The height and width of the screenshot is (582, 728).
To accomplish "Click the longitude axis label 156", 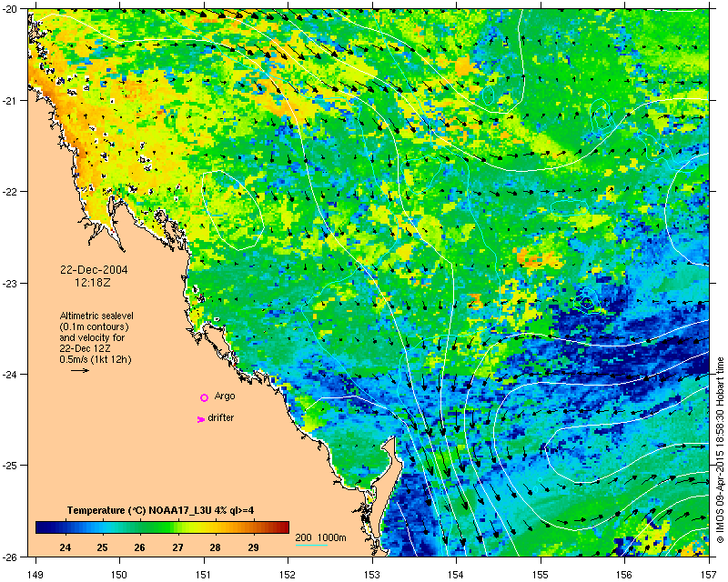I will 625,575.
